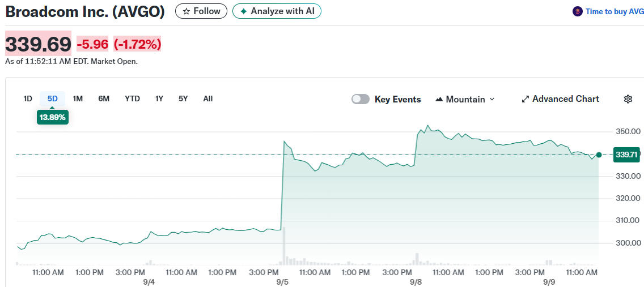The image size is (644, 287).
Task: Show the YTD performance range
Action: [132, 98]
